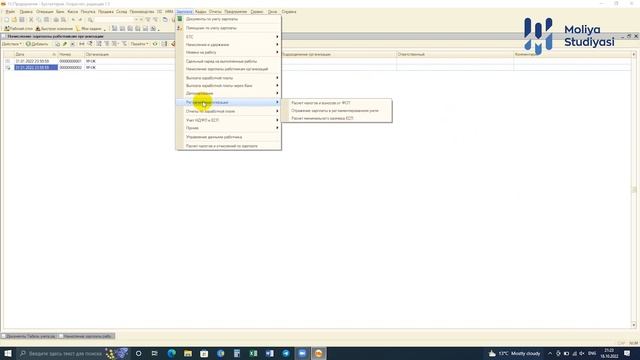Choose Управление данными работника

pyautogui.click(x=229, y=137)
